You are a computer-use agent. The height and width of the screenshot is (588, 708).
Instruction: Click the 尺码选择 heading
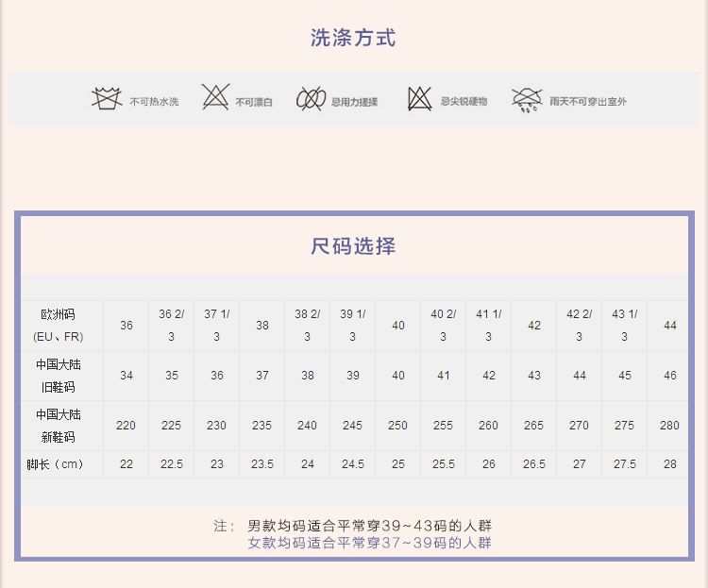click(x=353, y=246)
